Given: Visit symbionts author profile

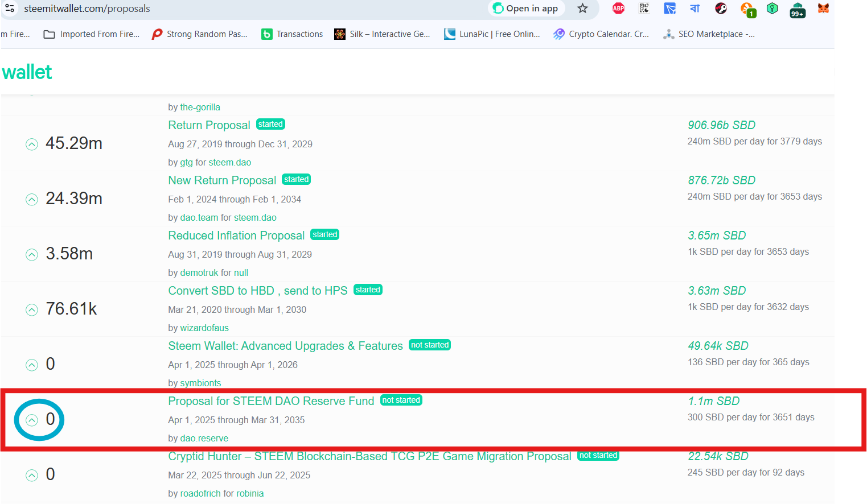Looking at the screenshot, I should coord(200,383).
